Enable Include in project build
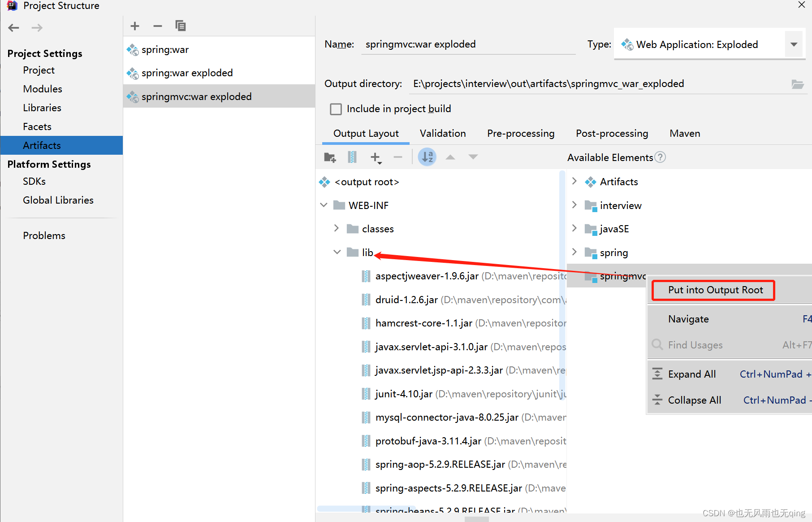812x522 pixels. [x=336, y=109]
